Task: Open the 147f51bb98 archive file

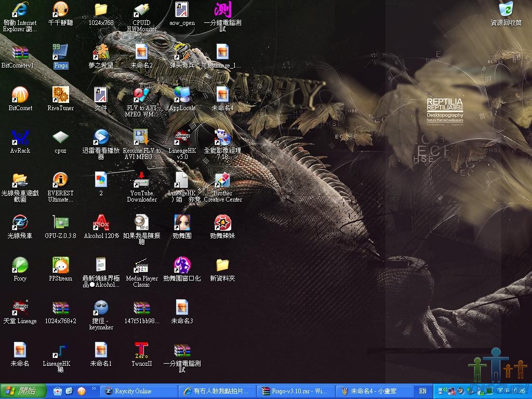Action: click(141, 308)
